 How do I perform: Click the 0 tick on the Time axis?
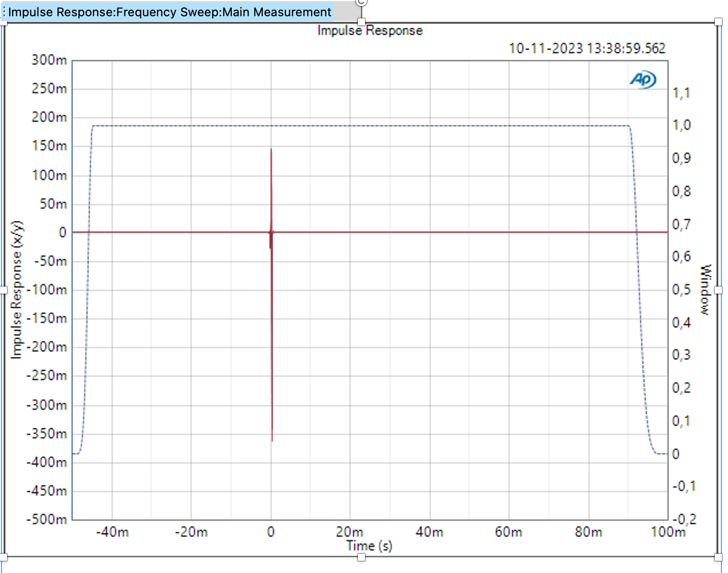tap(271, 532)
